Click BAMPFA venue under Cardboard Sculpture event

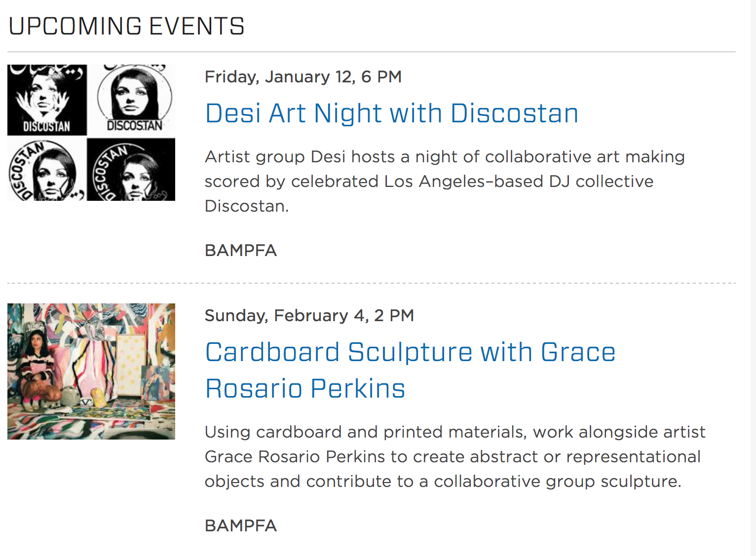click(241, 526)
